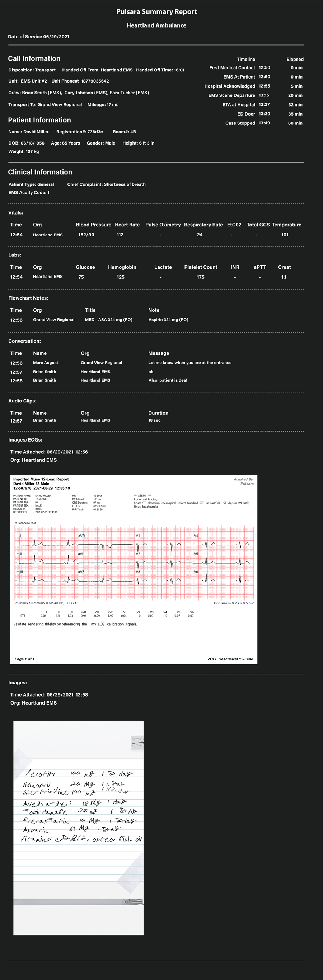Click 'Time Attached: 06/29/2021 12:56'
323x980 pixels.
[49, 452]
